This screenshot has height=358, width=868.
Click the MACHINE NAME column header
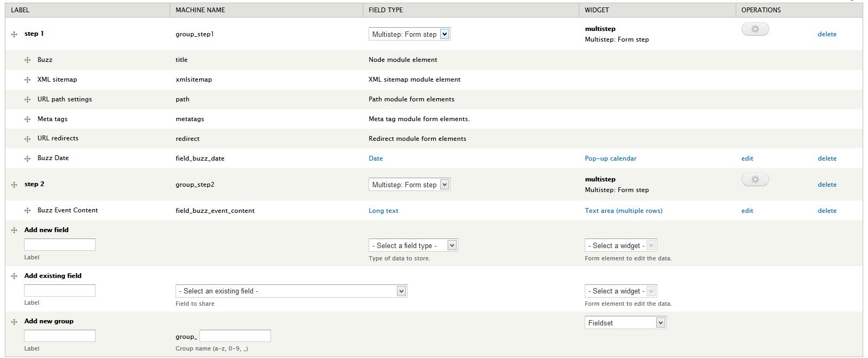(x=200, y=10)
